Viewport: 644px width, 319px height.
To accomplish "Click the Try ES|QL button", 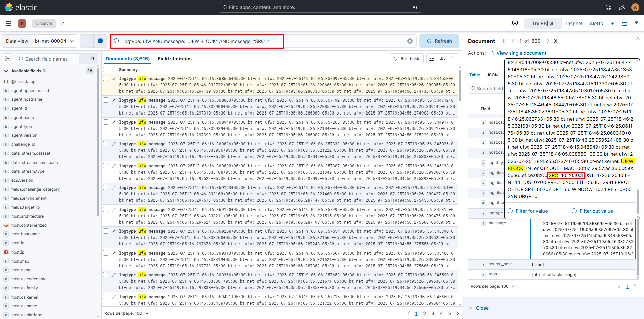I will coord(543,24).
